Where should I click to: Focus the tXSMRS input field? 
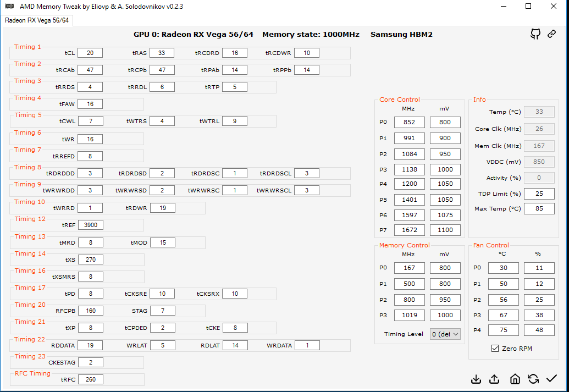pyautogui.click(x=90, y=277)
